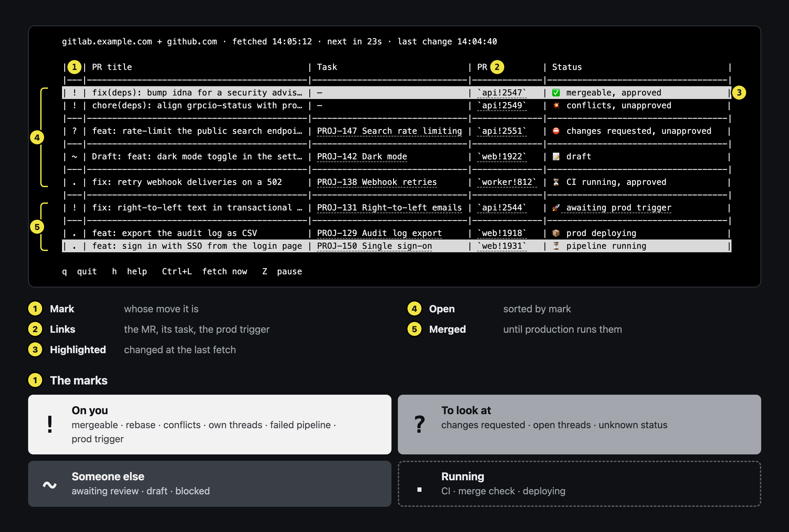Click the memo icon beside draft status
Viewport: 789px width, 532px height.
556,156
